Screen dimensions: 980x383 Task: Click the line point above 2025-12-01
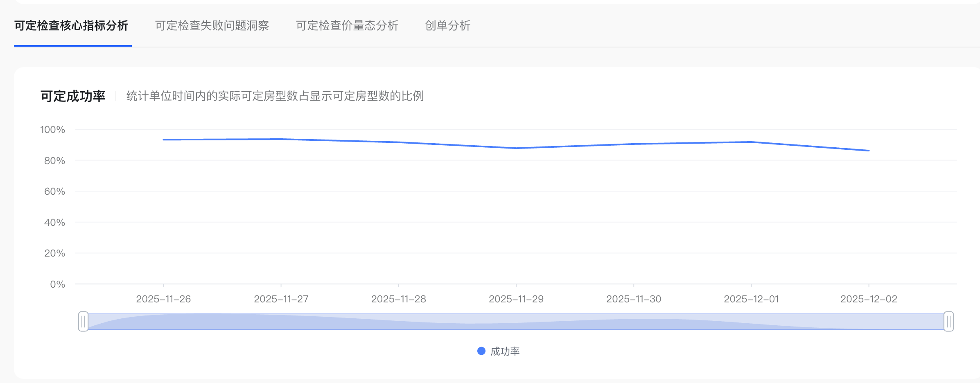tap(751, 142)
